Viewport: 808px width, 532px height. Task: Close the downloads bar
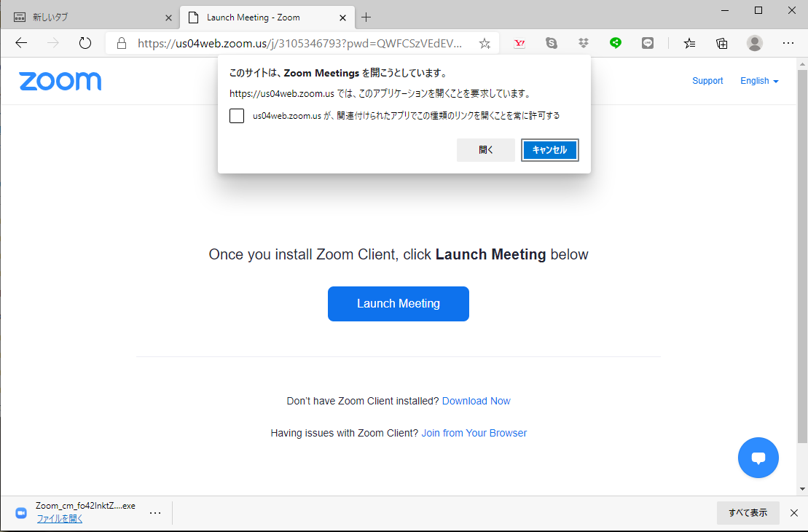click(x=794, y=513)
